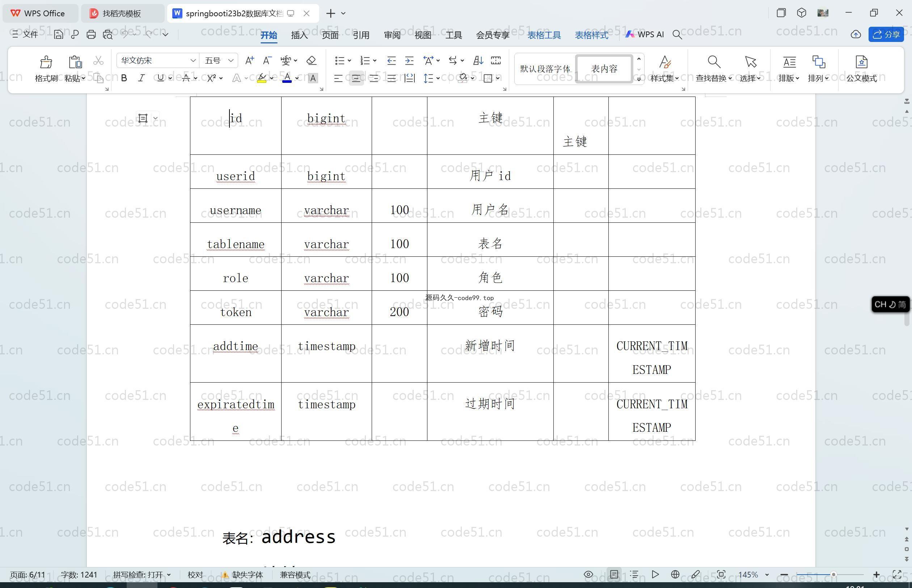Click the Decrease Indent icon
The image size is (912, 588).
tap(391, 60)
